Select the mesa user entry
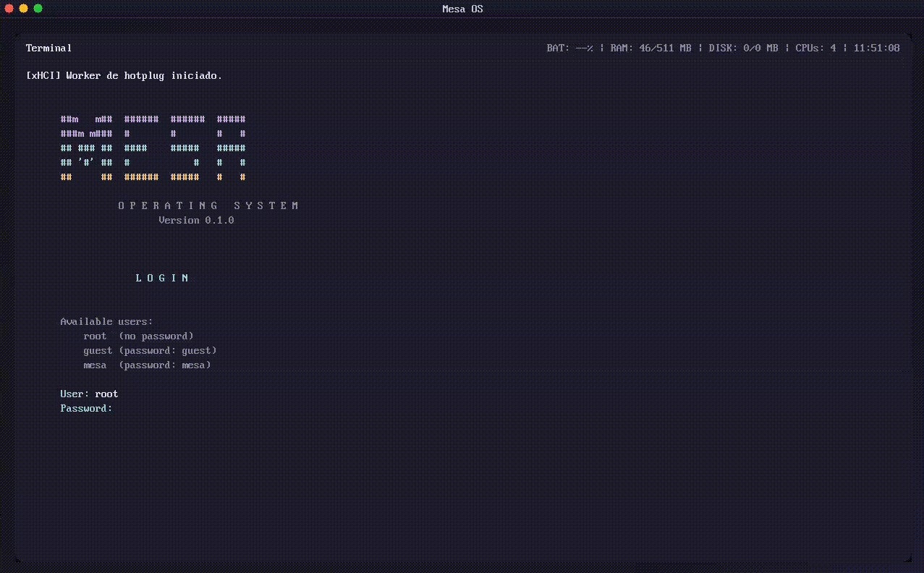This screenshot has height=573, width=924. click(x=147, y=365)
